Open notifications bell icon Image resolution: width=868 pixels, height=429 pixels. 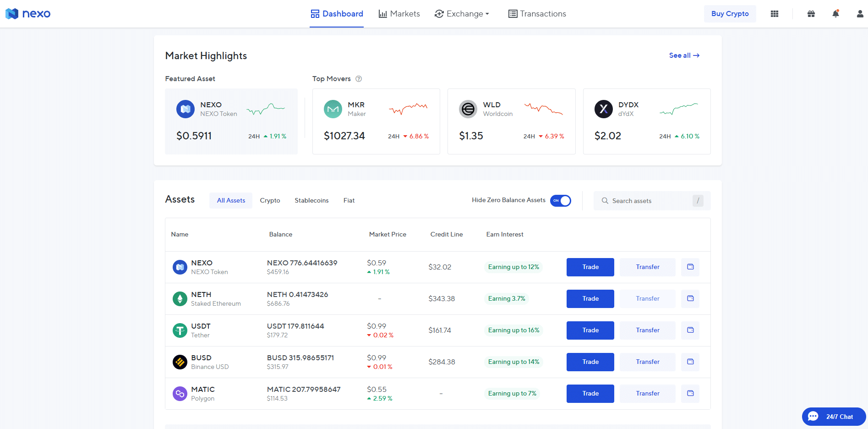click(x=835, y=14)
